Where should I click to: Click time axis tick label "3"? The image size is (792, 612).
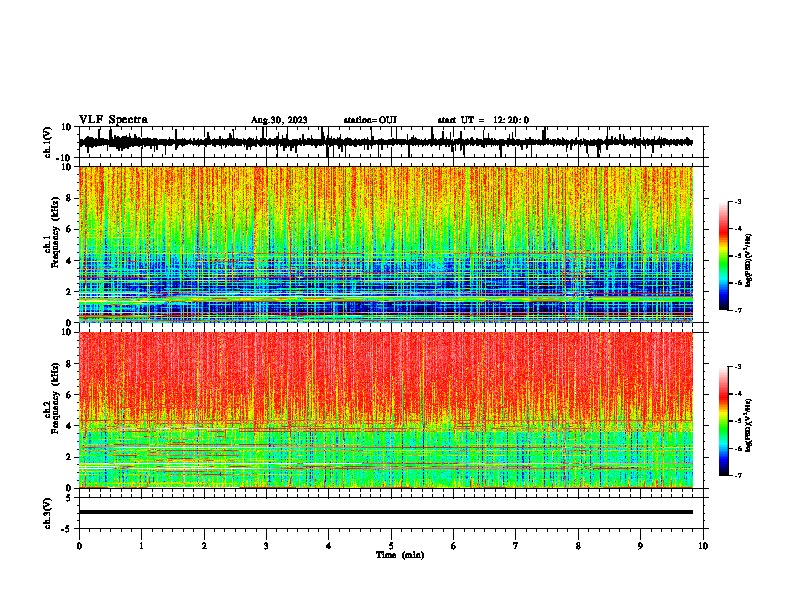pos(266,546)
